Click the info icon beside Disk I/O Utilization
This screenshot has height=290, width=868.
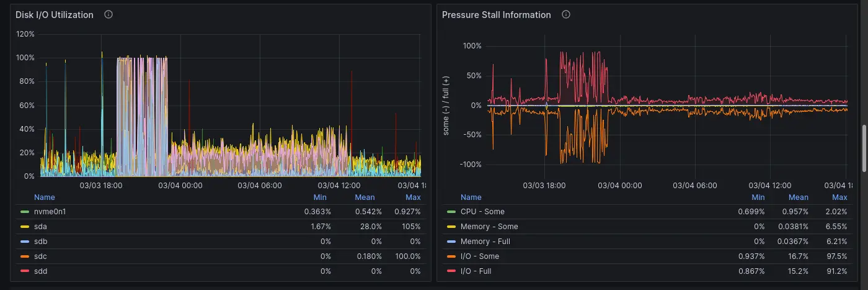108,14
